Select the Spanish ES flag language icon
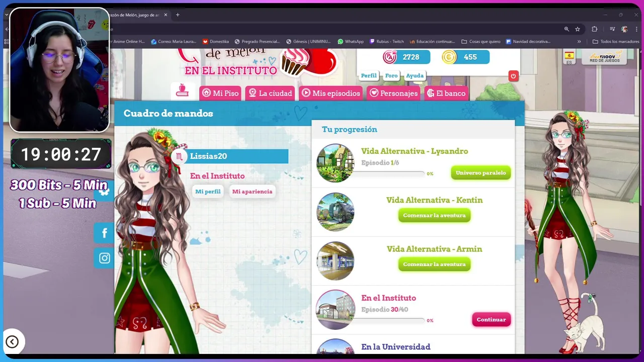 (x=569, y=57)
